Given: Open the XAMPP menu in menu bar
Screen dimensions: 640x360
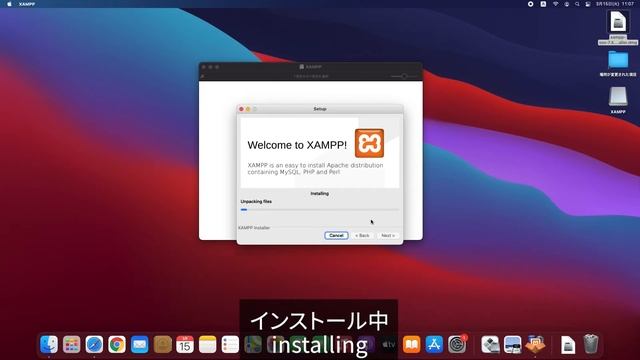Looking at the screenshot, I should tap(27, 4).
